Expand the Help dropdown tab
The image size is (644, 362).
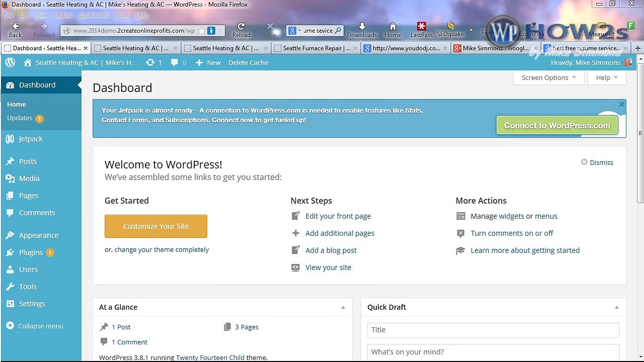(607, 77)
